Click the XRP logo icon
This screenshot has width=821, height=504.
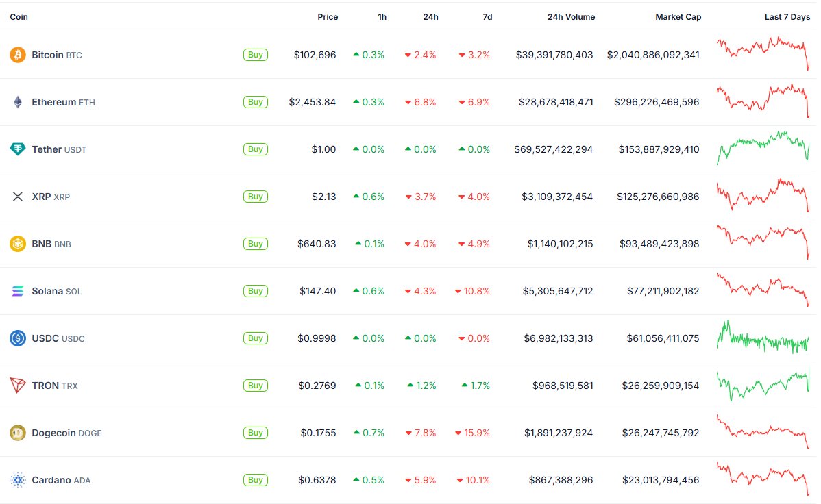coord(18,197)
